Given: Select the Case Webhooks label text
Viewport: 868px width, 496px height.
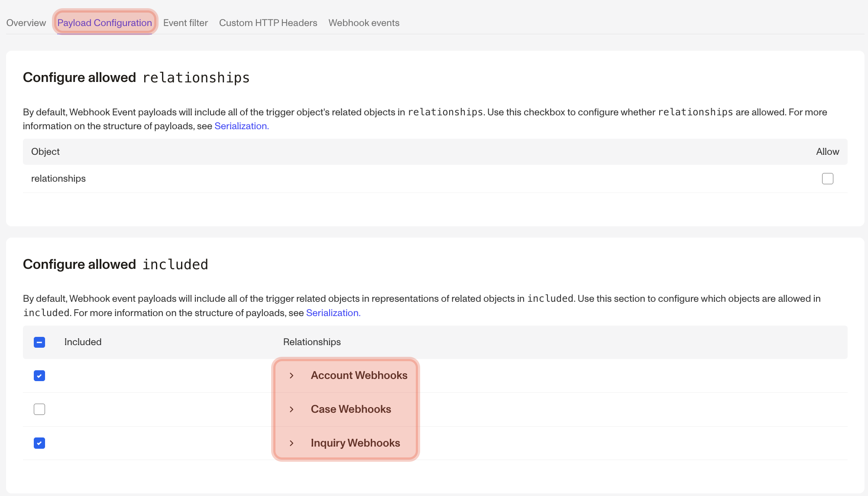Looking at the screenshot, I should (351, 409).
